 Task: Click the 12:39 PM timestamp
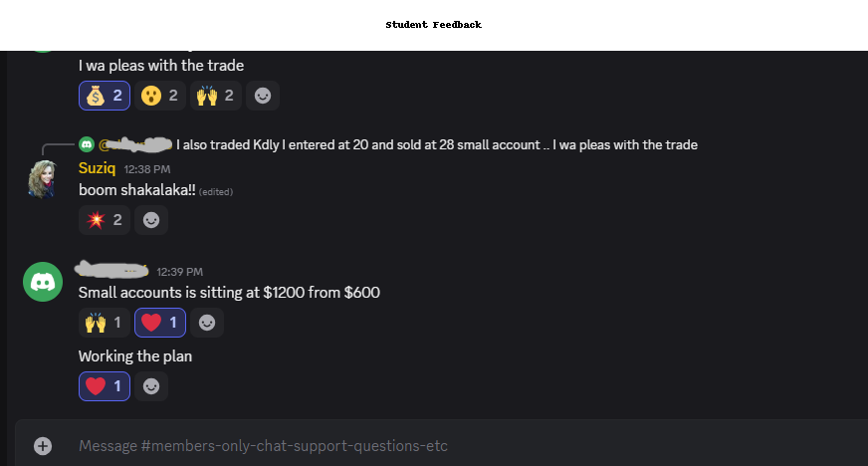179,271
